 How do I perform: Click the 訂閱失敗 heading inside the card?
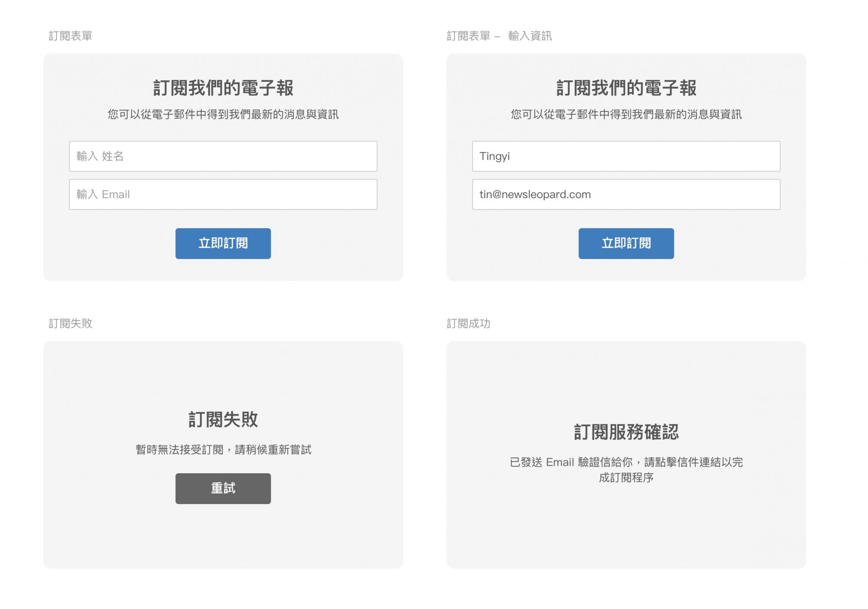223,419
